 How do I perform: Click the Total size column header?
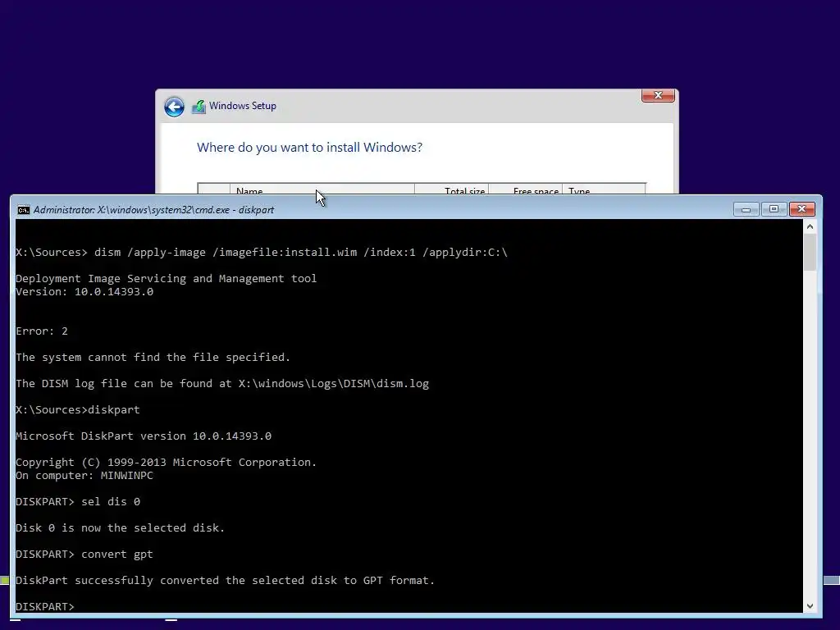coord(452,189)
